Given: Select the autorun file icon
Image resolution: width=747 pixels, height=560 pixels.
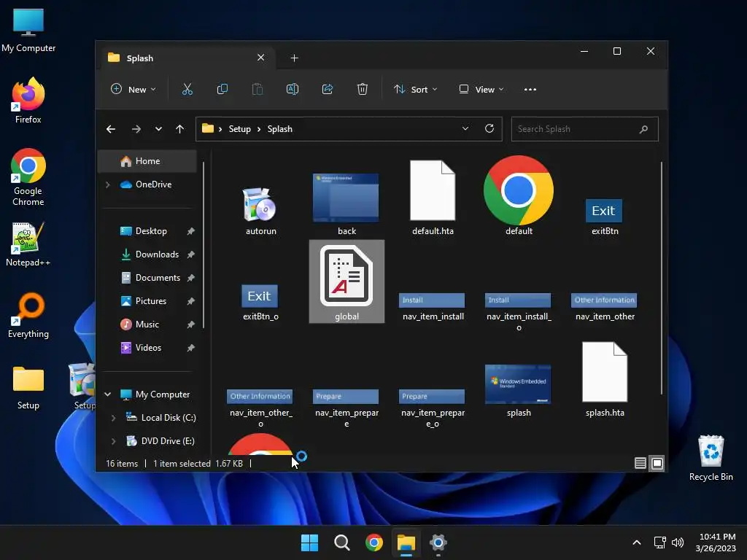Looking at the screenshot, I should tap(260, 205).
